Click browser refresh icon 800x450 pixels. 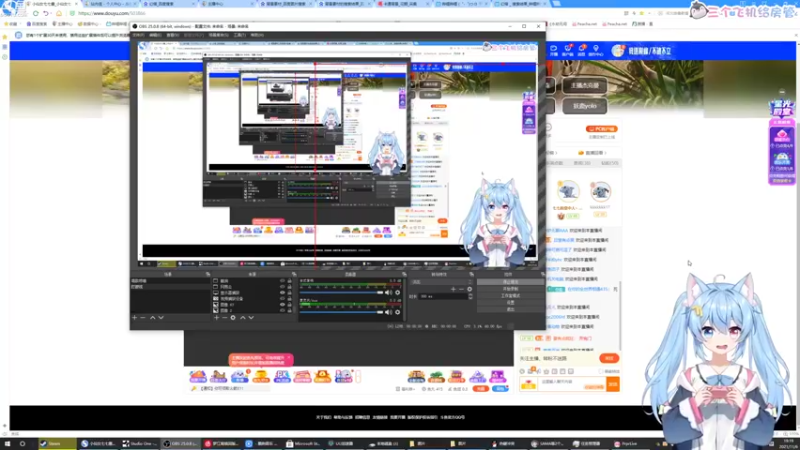(x=36, y=13)
